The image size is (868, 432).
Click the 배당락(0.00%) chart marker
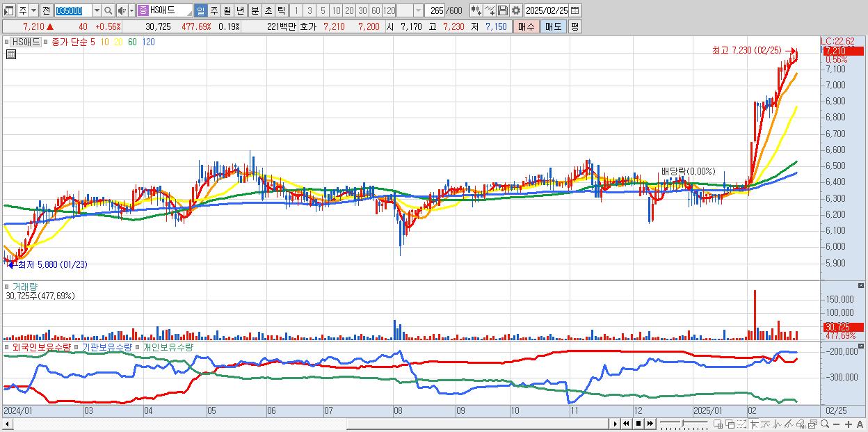pyautogui.click(x=688, y=171)
